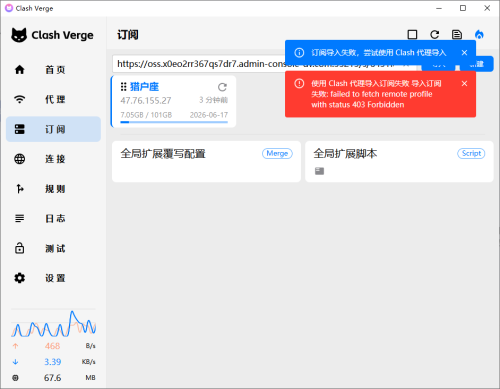Click the blue flame reactivate icon
500x389 pixels.
tap(479, 34)
